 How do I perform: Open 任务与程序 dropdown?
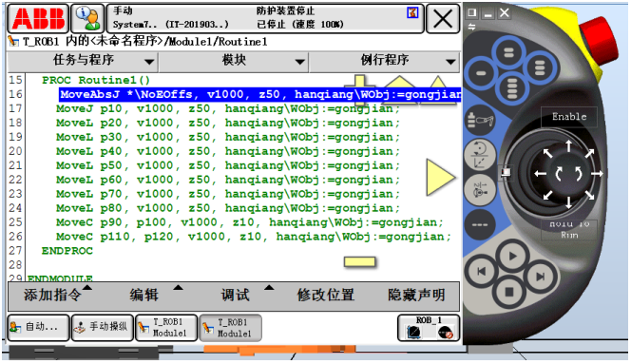tap(83, 61)
